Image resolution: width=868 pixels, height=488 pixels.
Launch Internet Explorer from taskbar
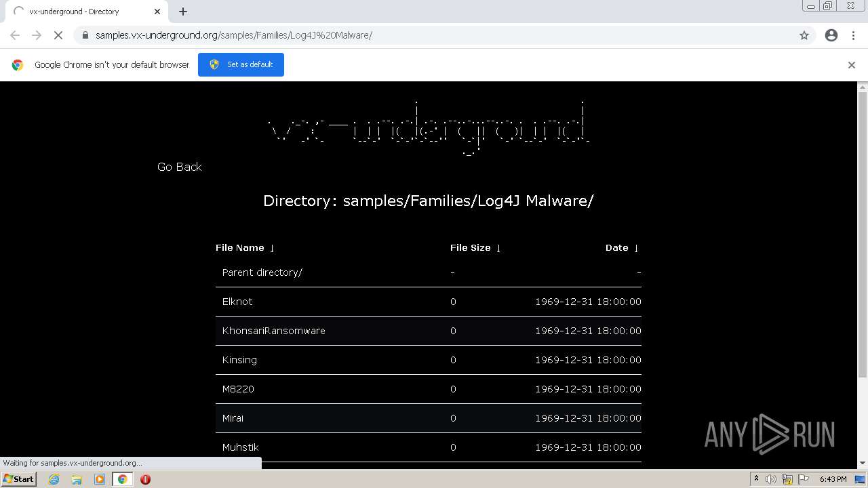(54, 479)
